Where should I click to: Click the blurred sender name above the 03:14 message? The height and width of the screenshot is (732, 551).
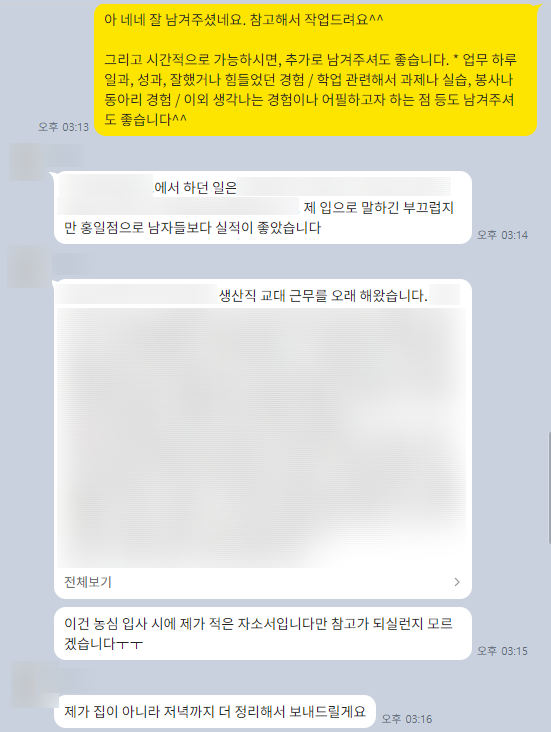tap(66, 154)
